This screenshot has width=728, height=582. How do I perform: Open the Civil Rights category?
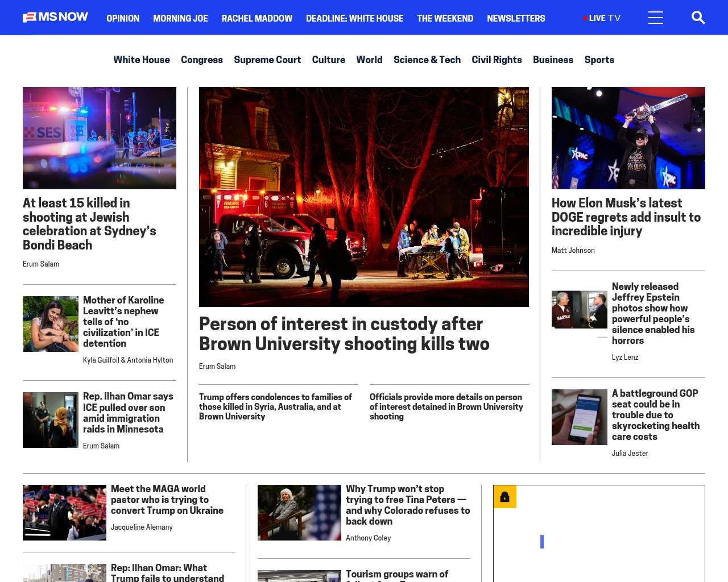[496, 60]
